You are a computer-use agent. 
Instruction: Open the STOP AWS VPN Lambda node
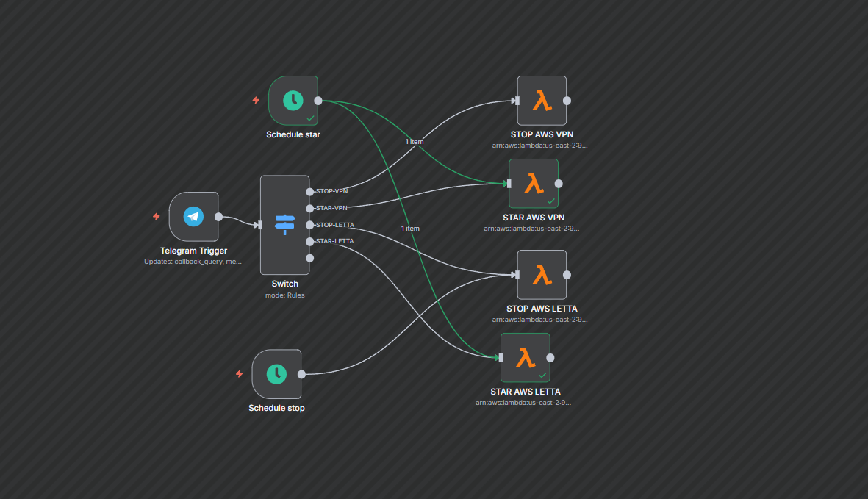click(542, 101)
